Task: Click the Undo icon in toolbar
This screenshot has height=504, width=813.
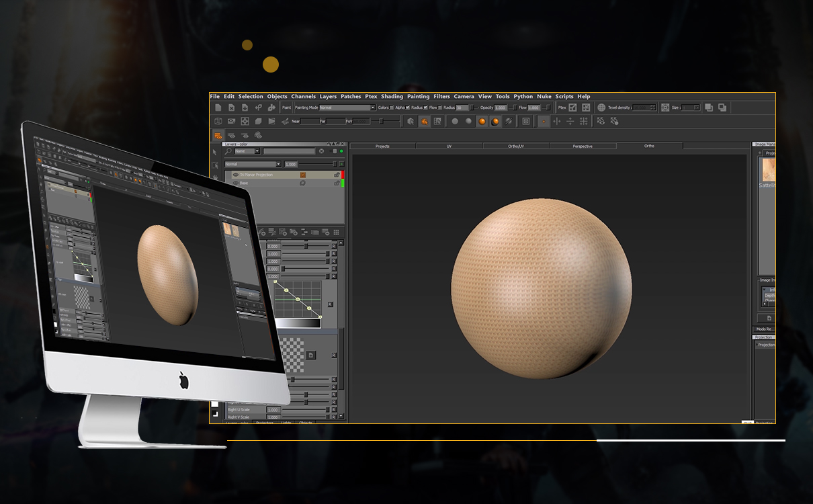Action: pos(258,108)
